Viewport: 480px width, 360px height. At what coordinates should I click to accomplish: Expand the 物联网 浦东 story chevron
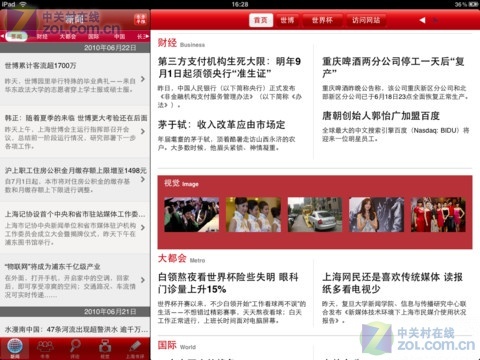143,280
